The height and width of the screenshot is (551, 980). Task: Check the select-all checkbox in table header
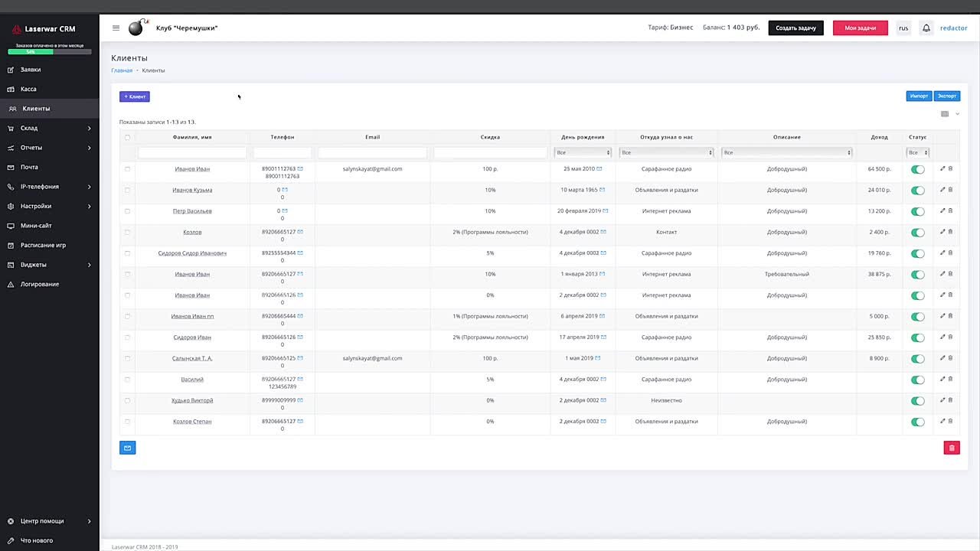pyautogui.click(x=127, y=138)
